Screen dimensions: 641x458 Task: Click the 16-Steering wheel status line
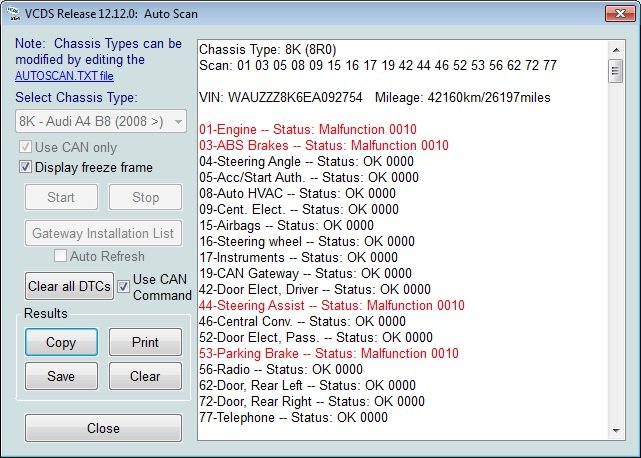click(x=307, y=241)
